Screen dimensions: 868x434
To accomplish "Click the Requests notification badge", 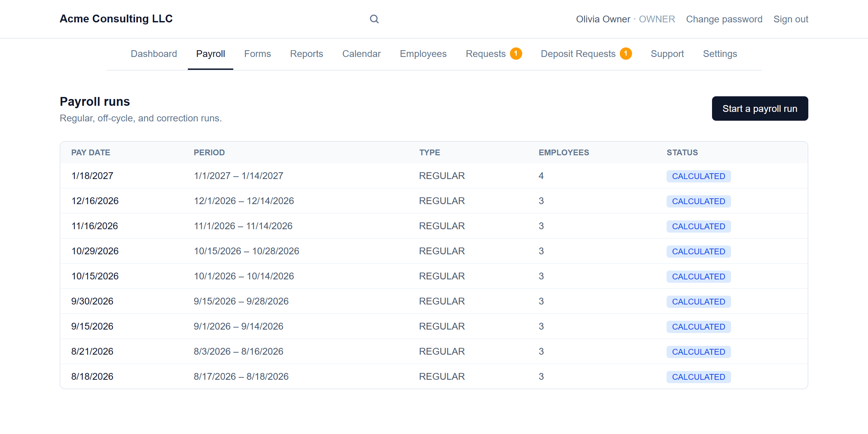I will tap(516, 54).
